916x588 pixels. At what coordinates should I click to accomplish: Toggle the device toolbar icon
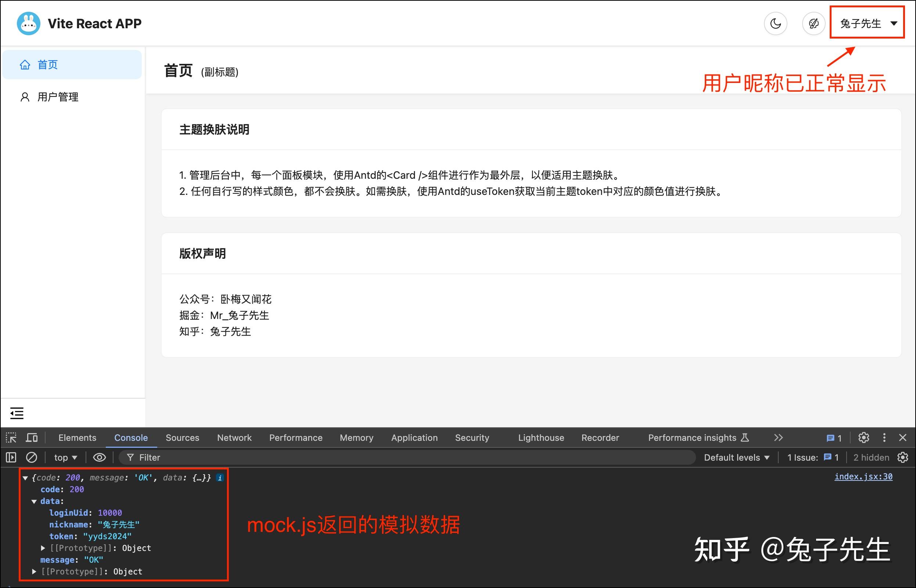(x=32, y=438)
